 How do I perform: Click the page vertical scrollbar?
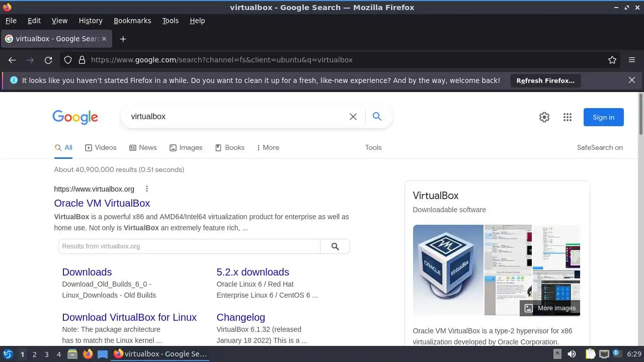[x=640, y=114]
